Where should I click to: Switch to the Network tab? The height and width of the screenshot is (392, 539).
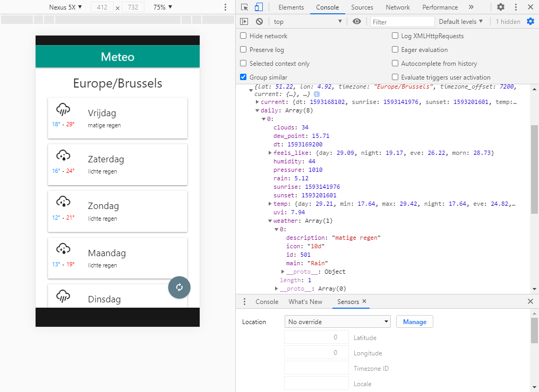398,7
